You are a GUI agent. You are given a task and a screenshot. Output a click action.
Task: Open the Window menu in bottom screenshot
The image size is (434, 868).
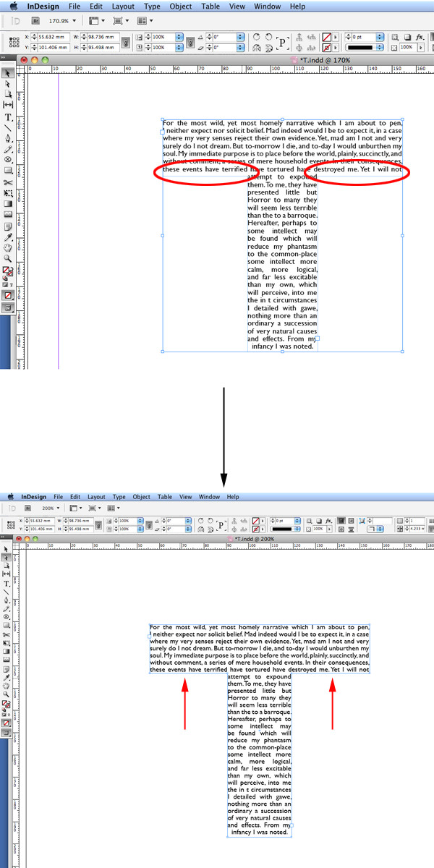[x=209, y=497]
